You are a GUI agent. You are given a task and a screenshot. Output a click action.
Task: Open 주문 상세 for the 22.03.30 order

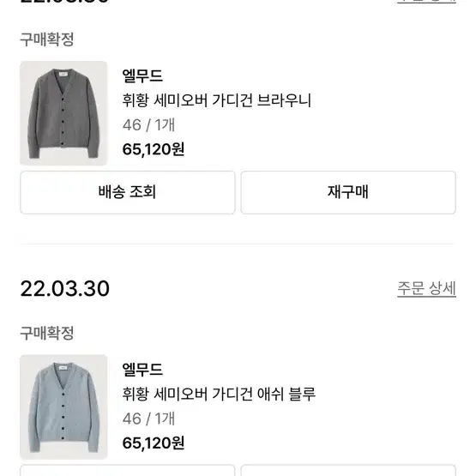[x=426, y=288]
